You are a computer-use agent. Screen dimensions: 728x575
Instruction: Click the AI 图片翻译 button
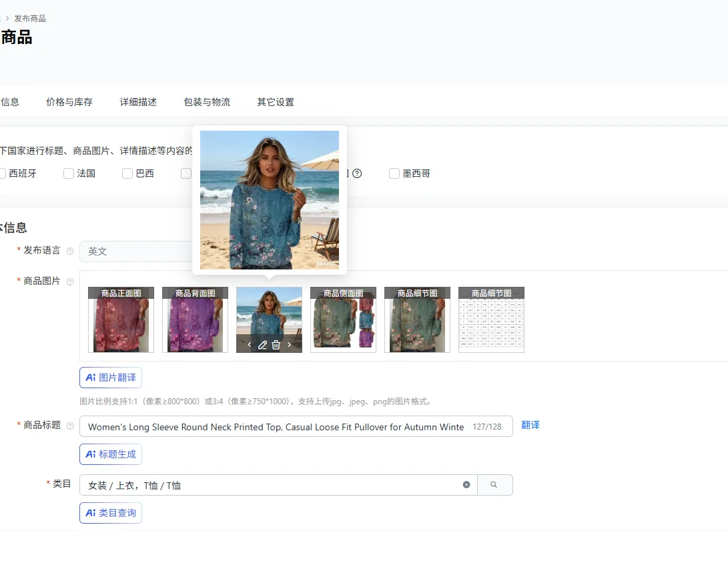(111, 378)
